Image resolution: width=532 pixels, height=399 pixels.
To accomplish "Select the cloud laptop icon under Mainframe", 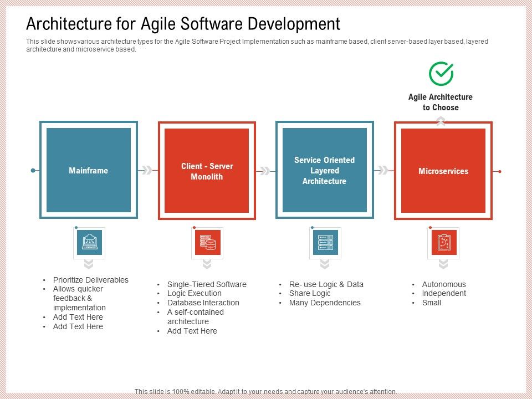I will [89, 242].
